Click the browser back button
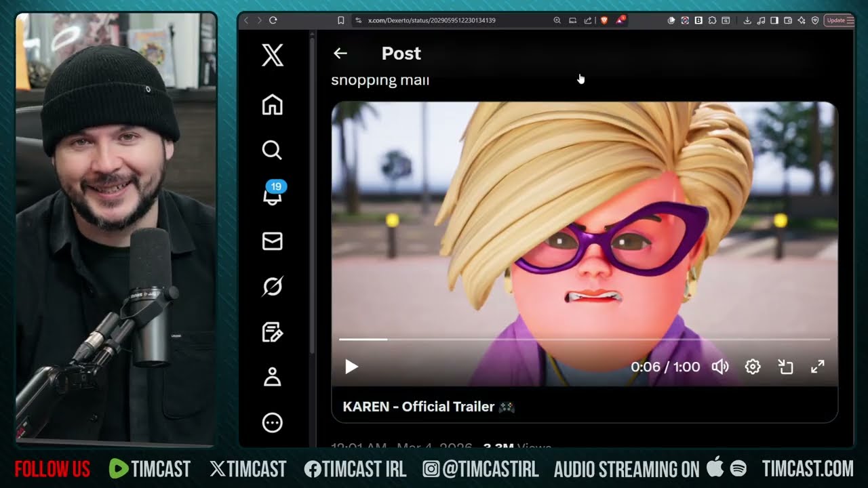Viewport: 868px width, 488px height. [x=246, y=20]
